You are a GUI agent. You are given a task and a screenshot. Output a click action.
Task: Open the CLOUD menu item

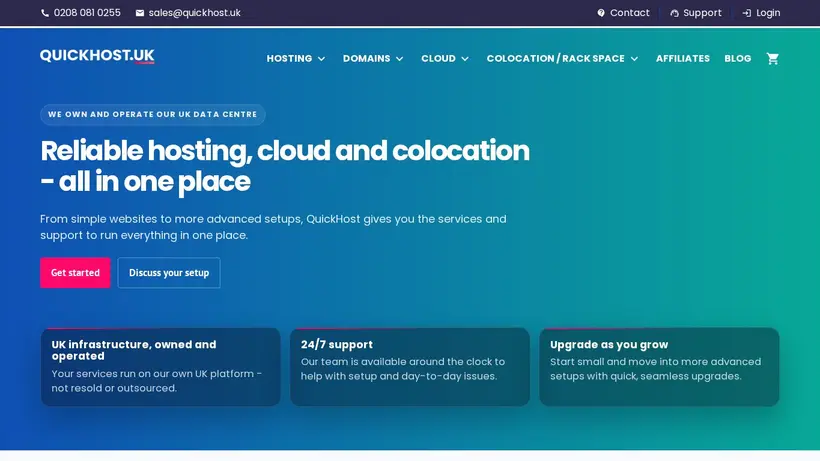438,59
